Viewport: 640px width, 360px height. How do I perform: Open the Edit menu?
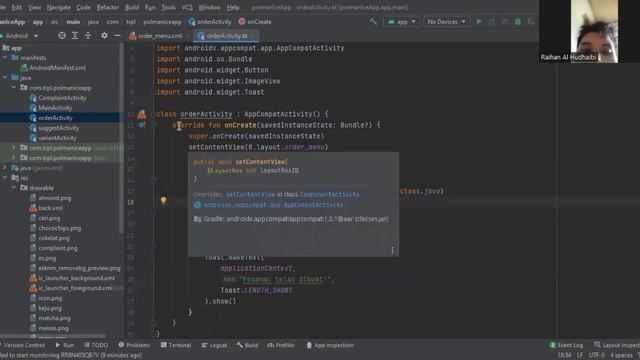(x=17, y=7)
